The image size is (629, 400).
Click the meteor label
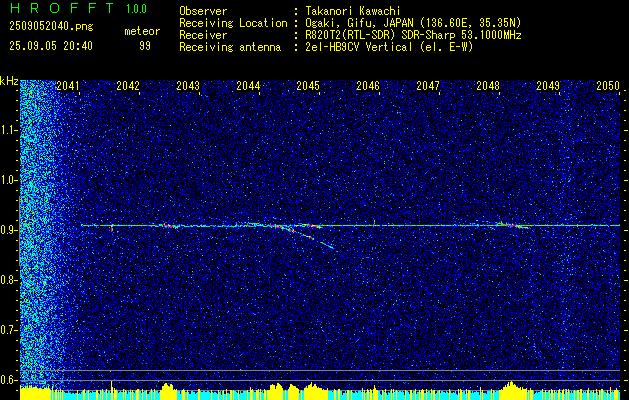(142, 31)
